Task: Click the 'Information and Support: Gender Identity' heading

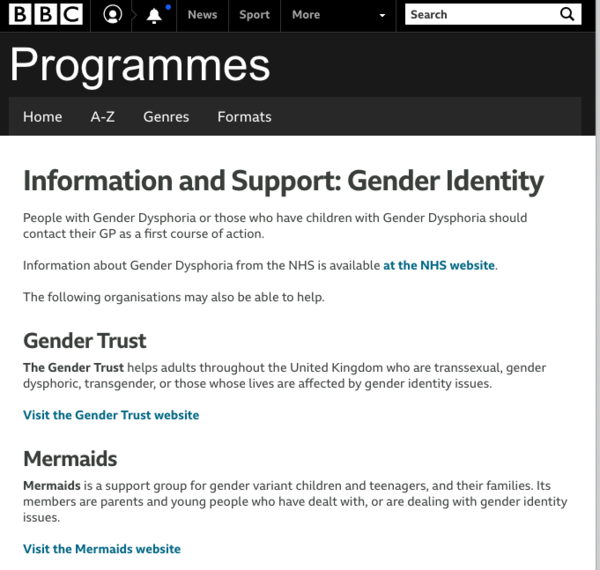Action: click(x=283, y=181)
